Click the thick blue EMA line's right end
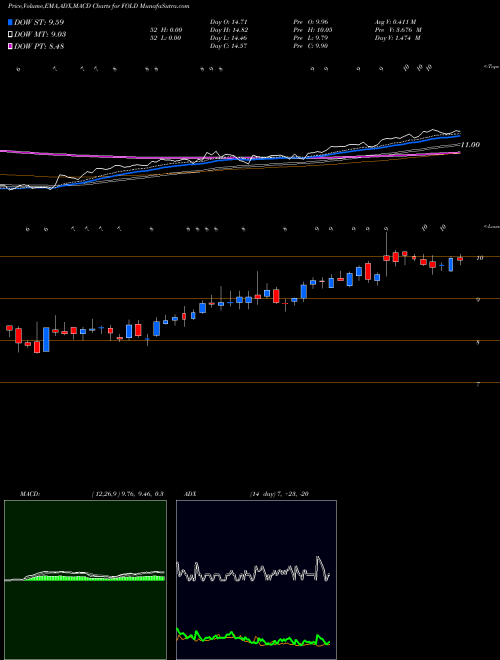The height and width of the screenshot is (660, 500). tap(458, 136)
